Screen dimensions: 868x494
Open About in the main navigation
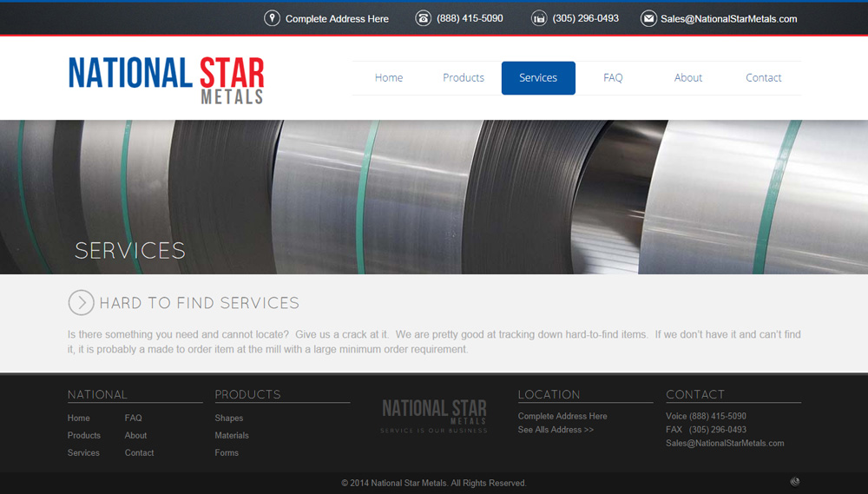coord(688,78)
